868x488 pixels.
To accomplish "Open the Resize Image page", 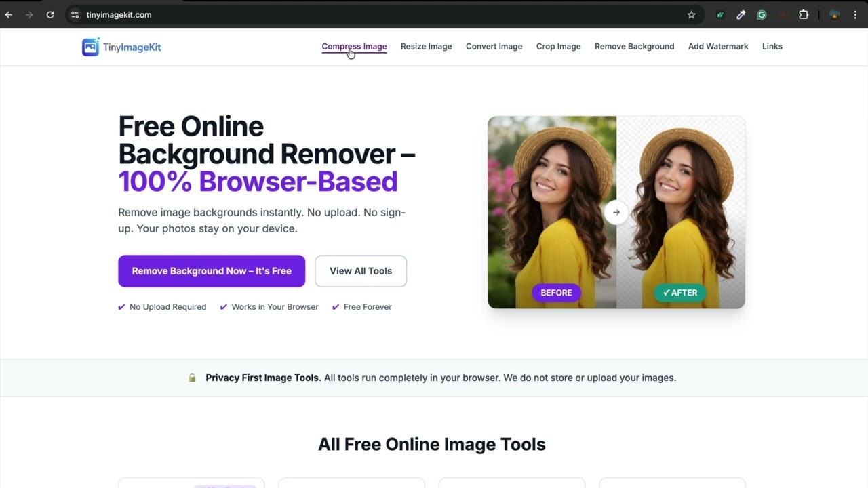I will (x=426, y=46).
